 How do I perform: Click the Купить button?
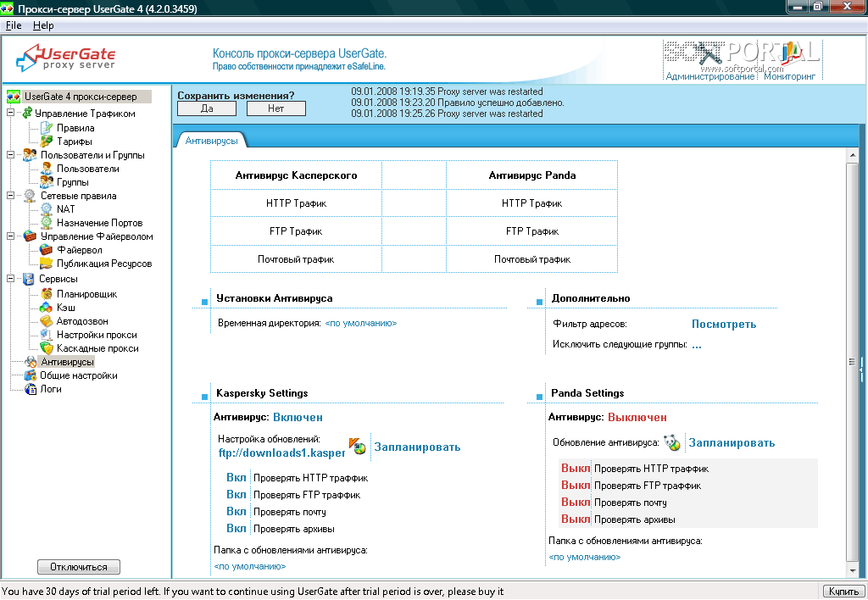(x=843, y=592)
